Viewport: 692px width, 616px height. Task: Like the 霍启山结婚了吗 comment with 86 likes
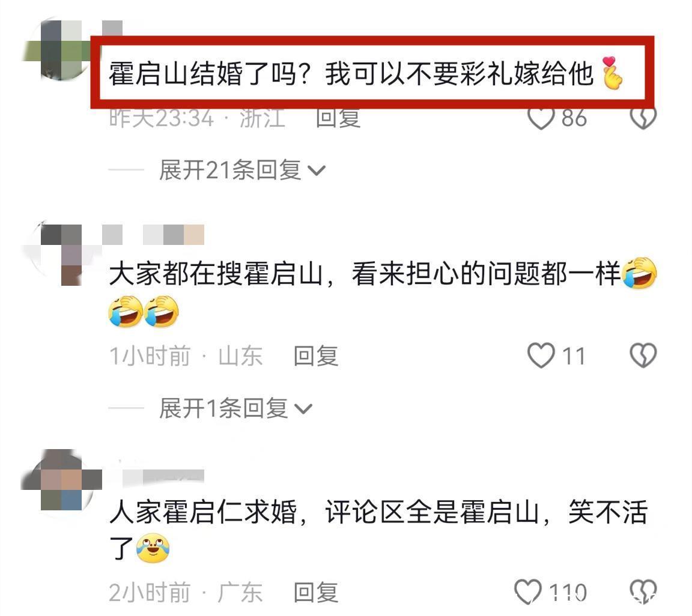(541, 118)
